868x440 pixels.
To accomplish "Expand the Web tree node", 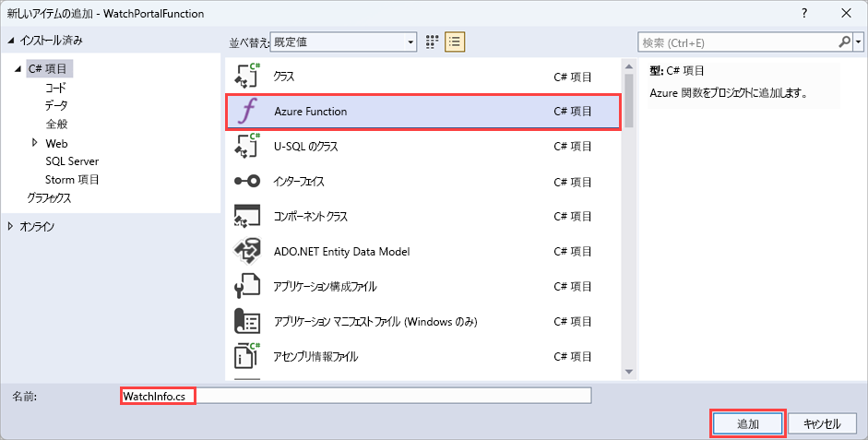I will coord(35,143).
